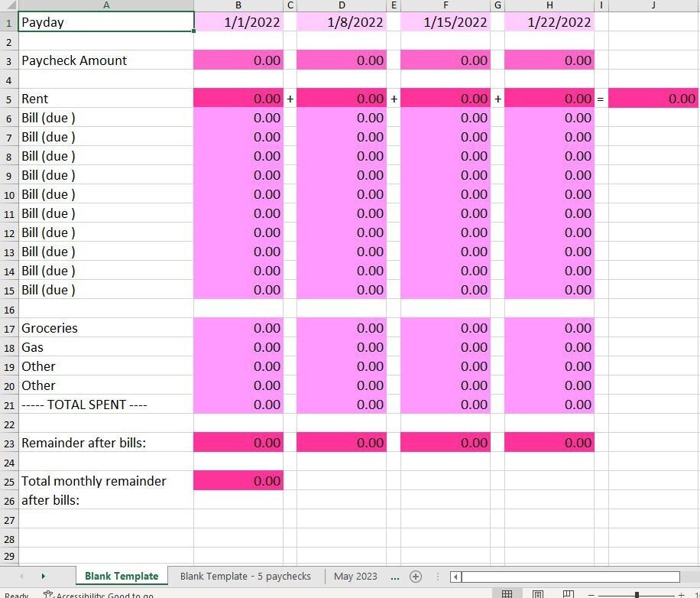Select the Blank Template sheet tab

pyautogui.click(x=122, y=576)
